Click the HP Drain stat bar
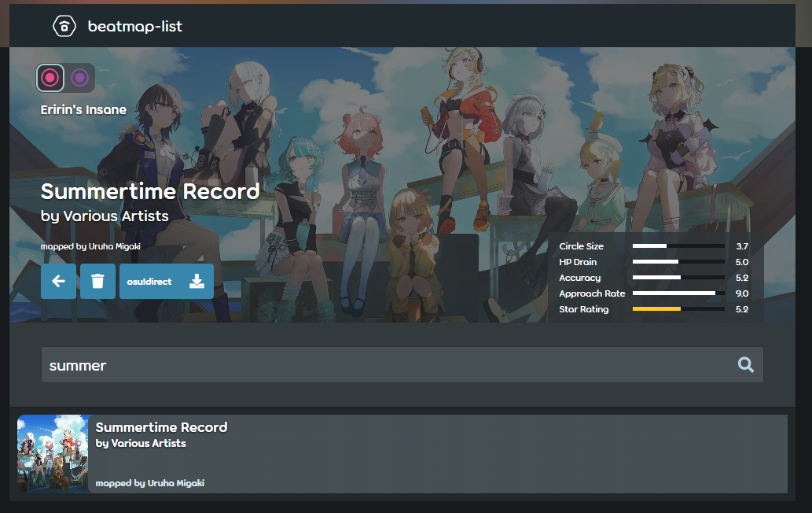 [678, 262]
